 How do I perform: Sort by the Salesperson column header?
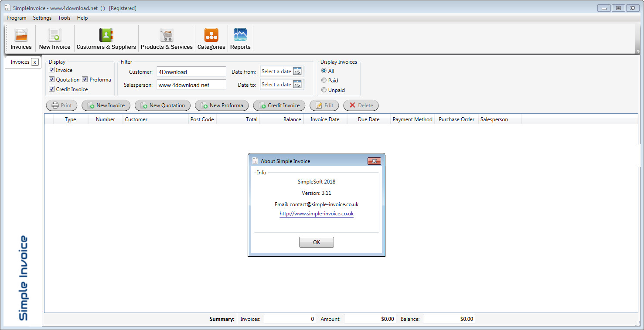(500, 119)
